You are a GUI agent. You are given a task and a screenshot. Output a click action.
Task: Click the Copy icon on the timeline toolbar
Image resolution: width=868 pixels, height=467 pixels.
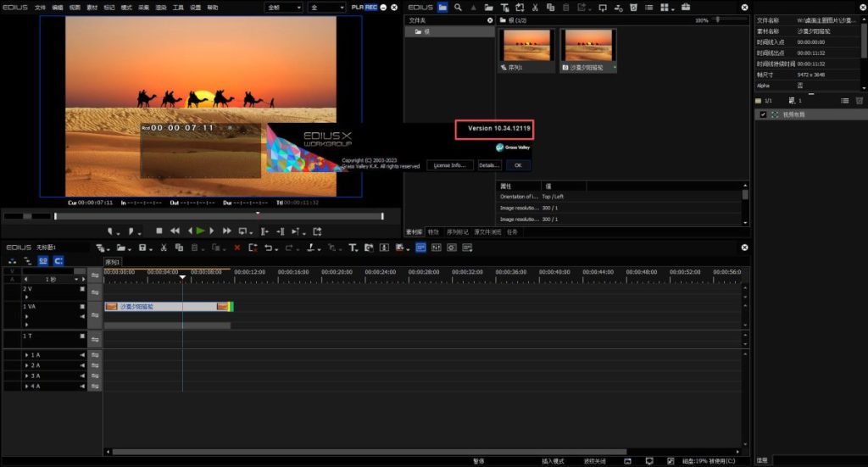click(179, 247)
